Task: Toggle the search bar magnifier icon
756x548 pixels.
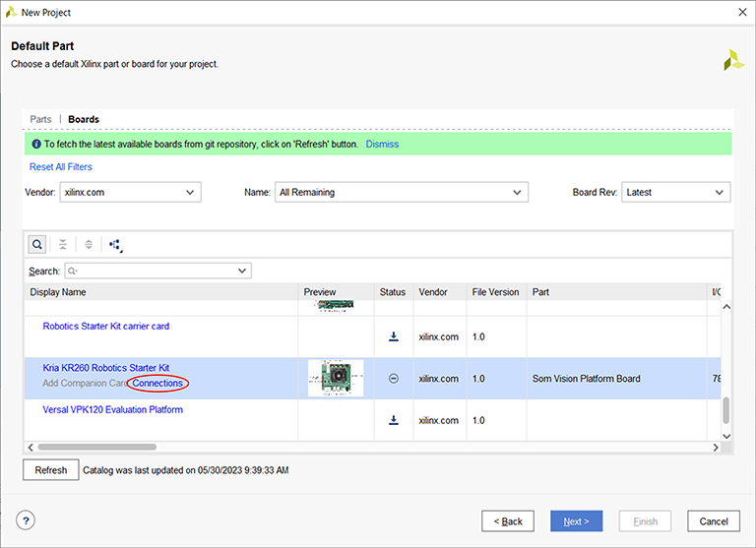Action: [37, 244]
